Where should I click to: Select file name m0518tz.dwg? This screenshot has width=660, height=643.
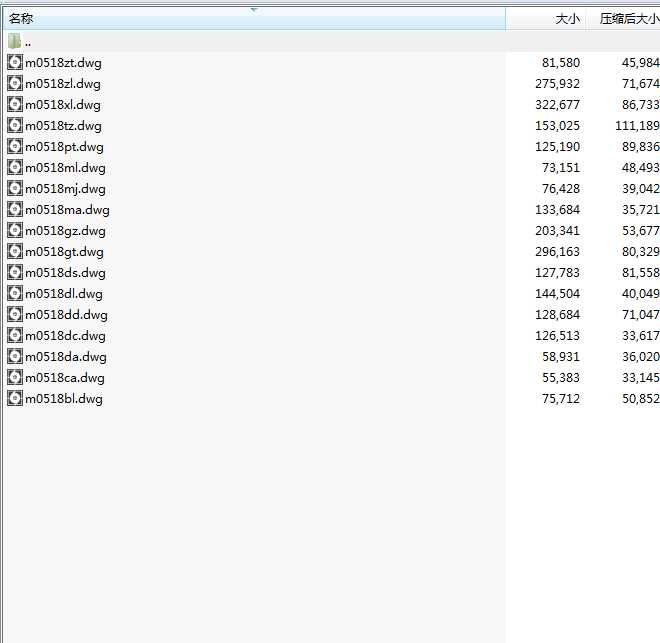(x=63, y=126)
